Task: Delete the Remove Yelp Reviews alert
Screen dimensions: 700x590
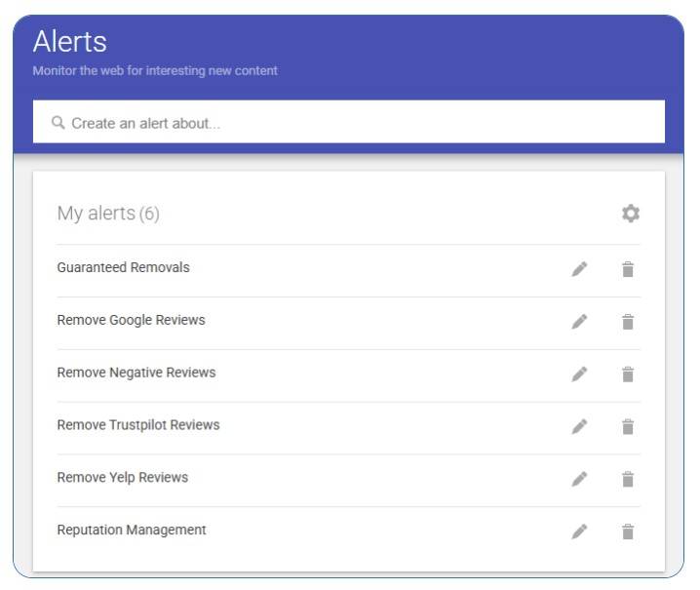Action: click(x=628, y=479)
